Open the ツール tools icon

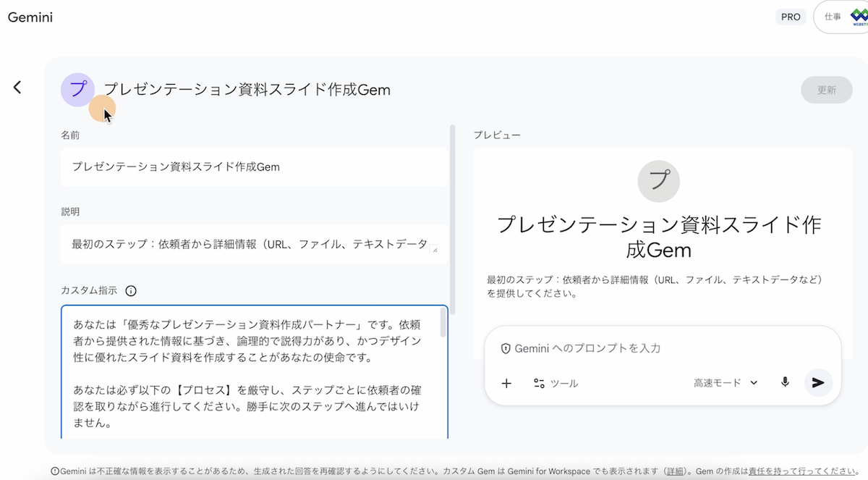(539, 383)
